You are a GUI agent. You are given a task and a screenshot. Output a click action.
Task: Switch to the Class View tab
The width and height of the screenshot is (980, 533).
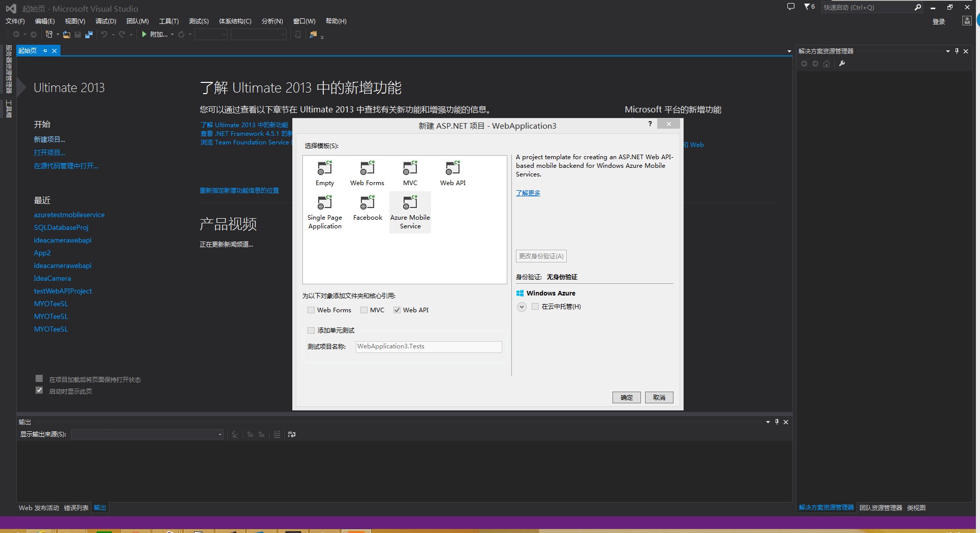point(916,508)
